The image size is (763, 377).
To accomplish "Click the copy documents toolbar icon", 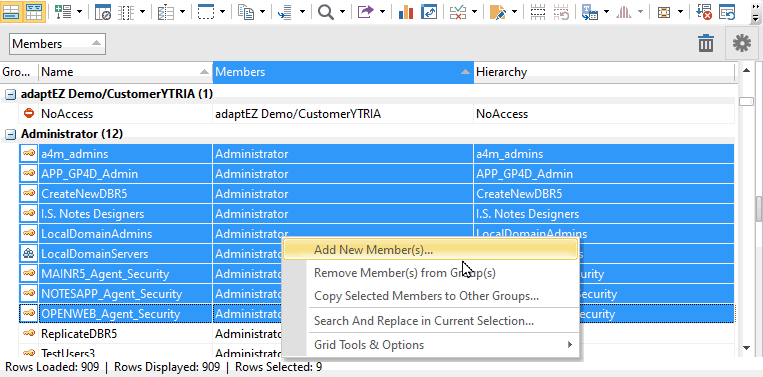I will (246, 12).
